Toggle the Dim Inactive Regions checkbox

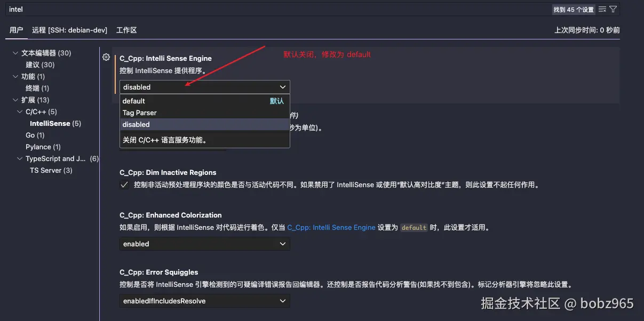click(124, 185)
